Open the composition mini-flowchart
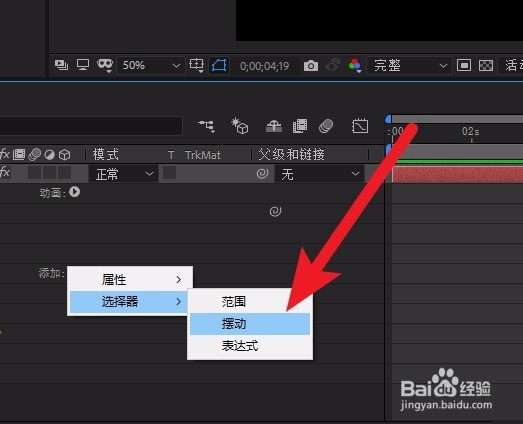This screenshot has height=424, width=523. pyautogui.click(x=207, y=126)
